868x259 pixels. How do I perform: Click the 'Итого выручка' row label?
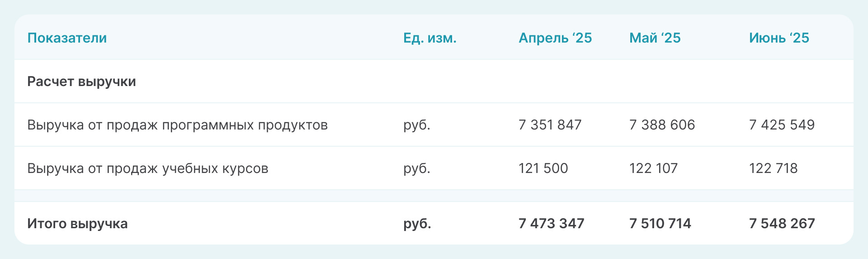[x=77, y=224]
